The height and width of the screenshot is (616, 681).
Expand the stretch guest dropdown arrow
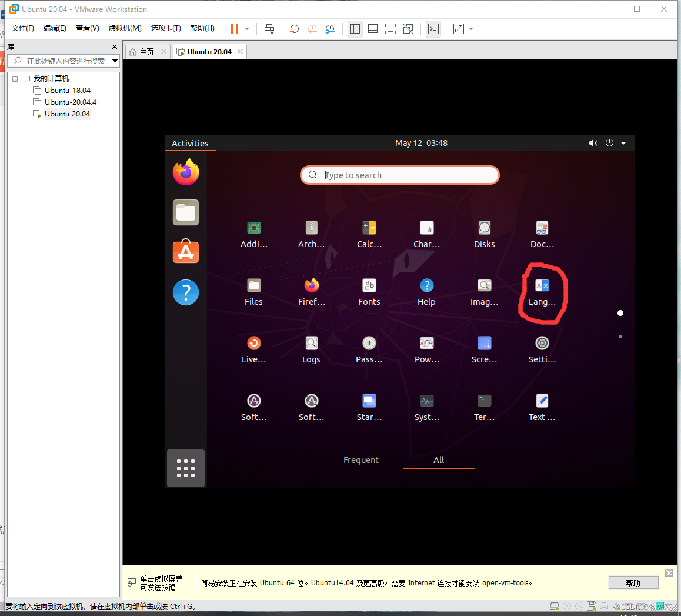(x=471, y=29)
